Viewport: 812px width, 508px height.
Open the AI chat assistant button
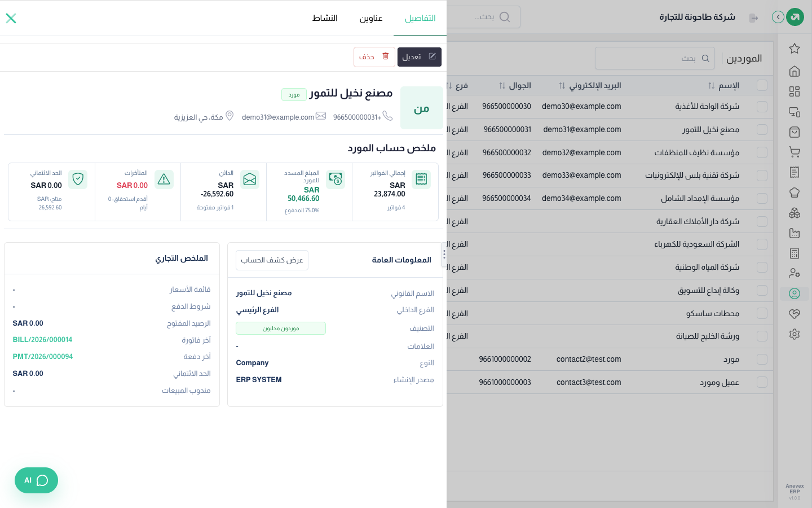(x=36, y=480)
